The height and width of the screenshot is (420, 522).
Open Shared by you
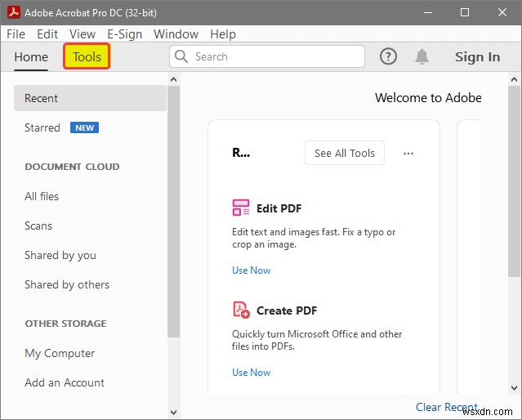(x=60, y=256)
